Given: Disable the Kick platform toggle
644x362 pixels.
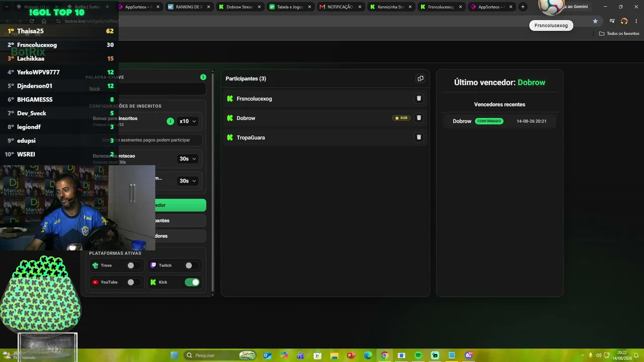Looking at the screenshot, I should pyautogui.click(x=192, y=282).
